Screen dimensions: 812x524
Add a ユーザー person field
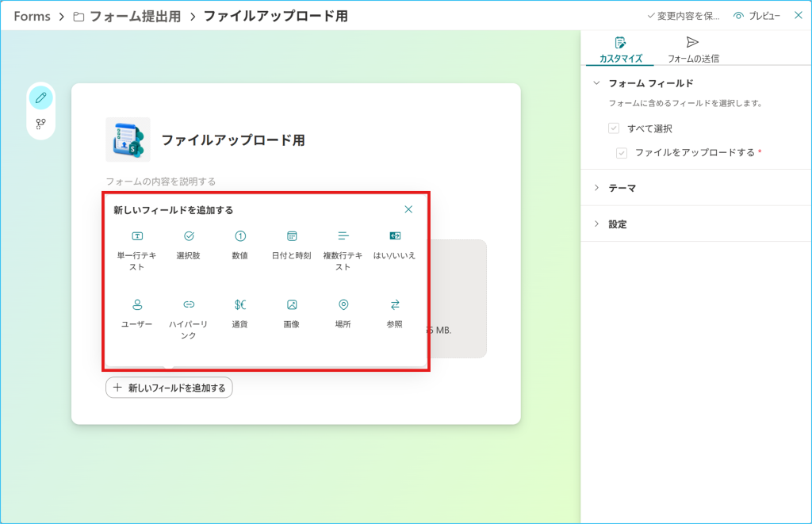136,314
